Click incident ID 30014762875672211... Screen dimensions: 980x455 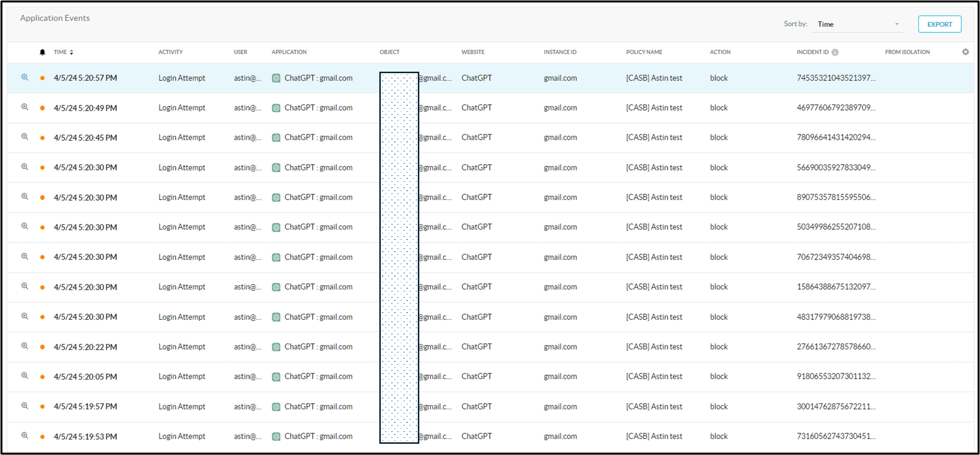pos(836,407)
